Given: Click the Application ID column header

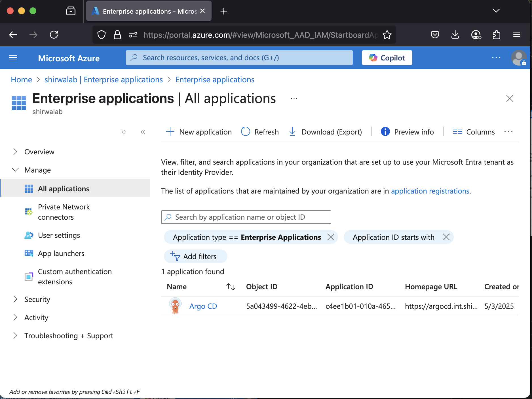Looking at the screenshot, I should click(349, 287).
